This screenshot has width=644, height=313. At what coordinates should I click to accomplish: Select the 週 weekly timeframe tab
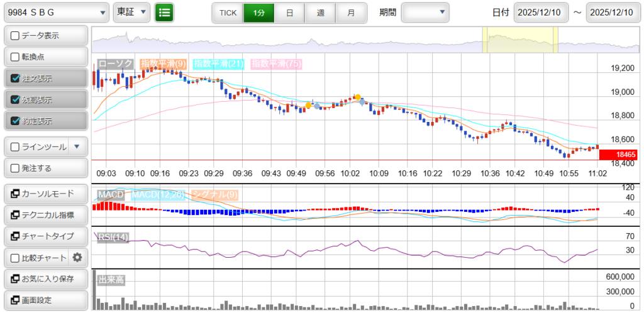coord(320,13)
